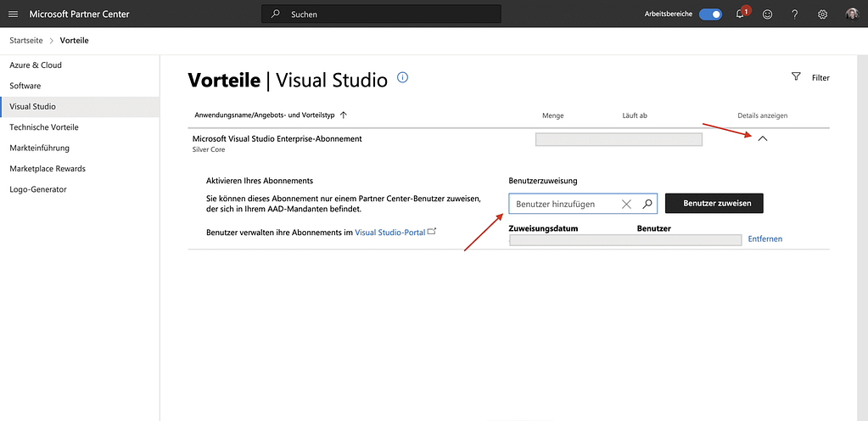
Task: Click Anwendungsname/Angebots- und Vorteilstyp header
Action: tap(265, 115)
